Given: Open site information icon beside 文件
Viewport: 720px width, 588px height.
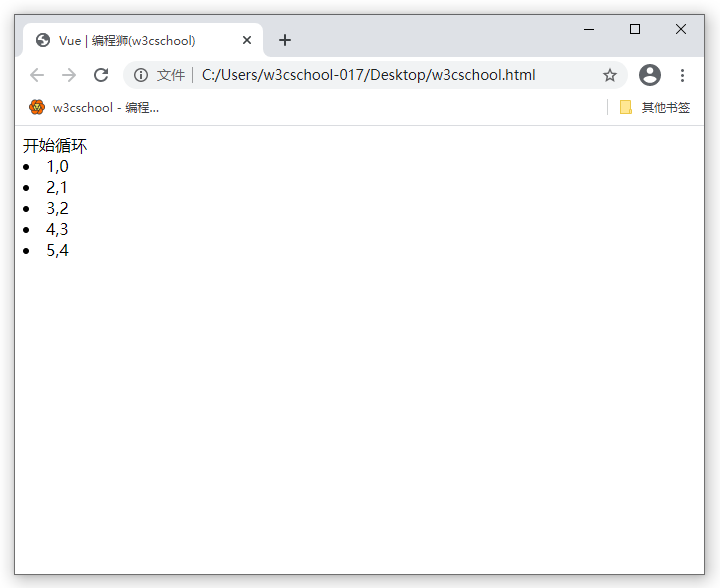Looking at the screenshot, I should (x=141, y=75).
